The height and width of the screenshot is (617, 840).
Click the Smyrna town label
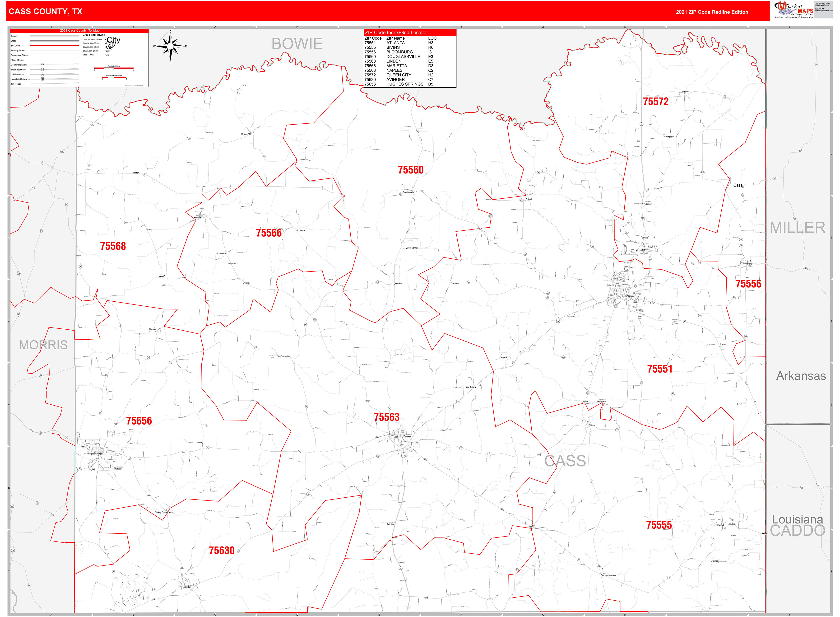[723, 344]
